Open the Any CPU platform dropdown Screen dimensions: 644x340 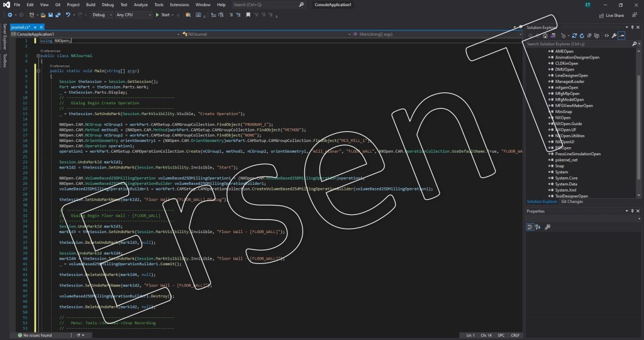point(133,14)
